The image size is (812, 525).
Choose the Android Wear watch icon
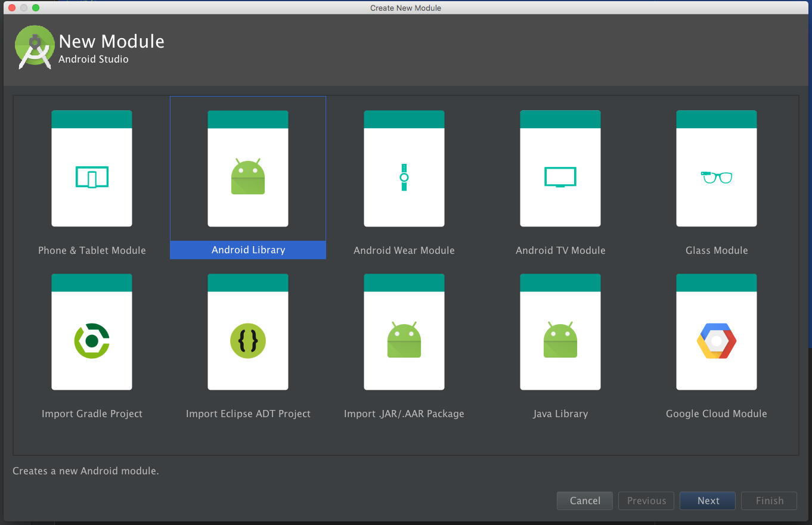click(404, 177)
